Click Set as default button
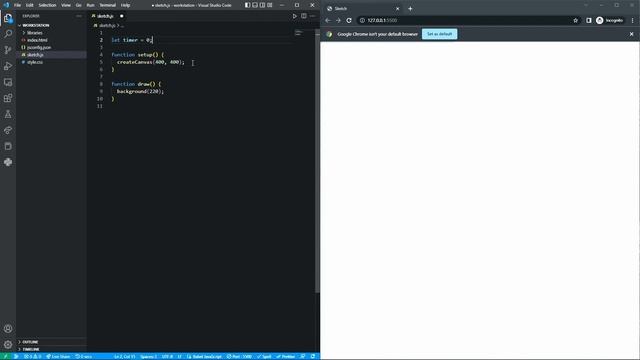640x360 pixels. 440,34
